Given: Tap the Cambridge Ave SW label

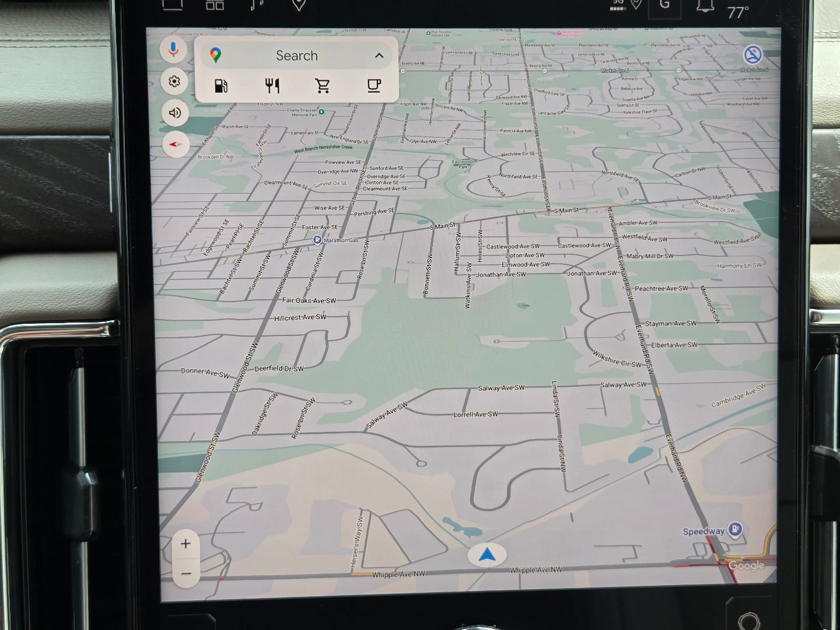Looking at the screenshot, I should tap(738, 395).
